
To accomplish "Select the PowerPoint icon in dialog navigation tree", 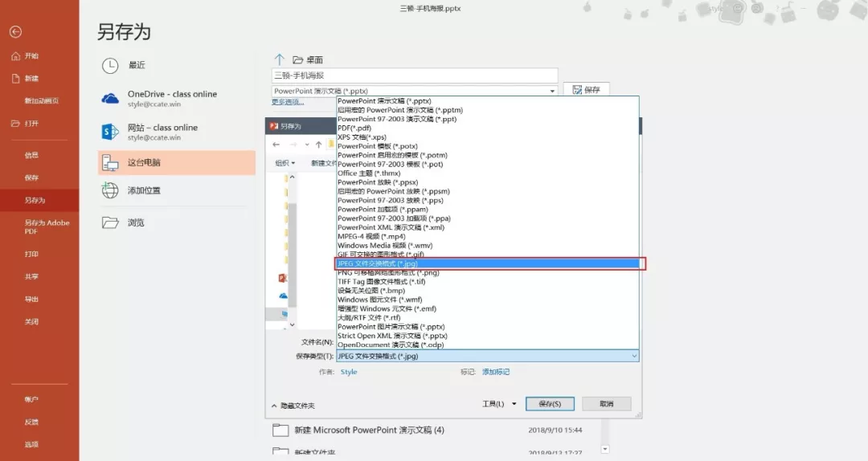I will pyautogui.click(x=282, y=278).
